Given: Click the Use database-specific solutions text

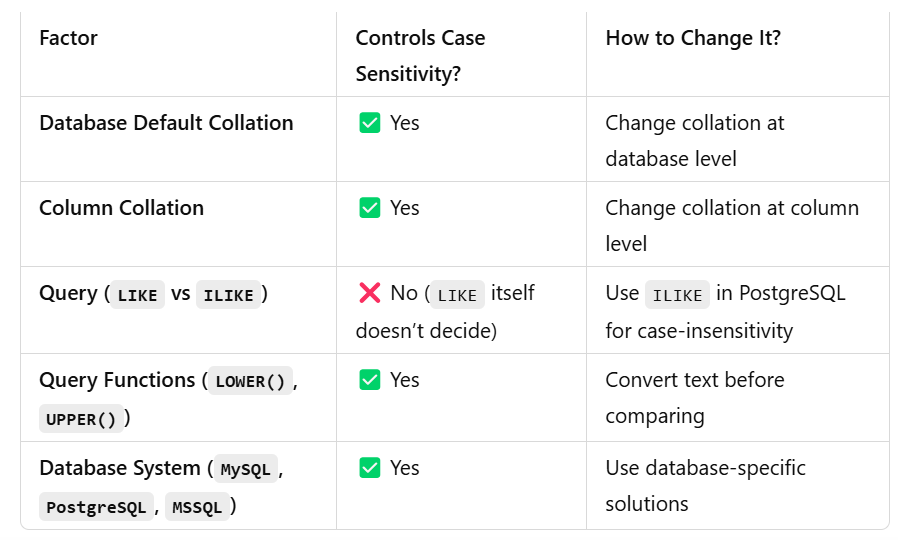Looking at the screenshot, I should point(705,486).
